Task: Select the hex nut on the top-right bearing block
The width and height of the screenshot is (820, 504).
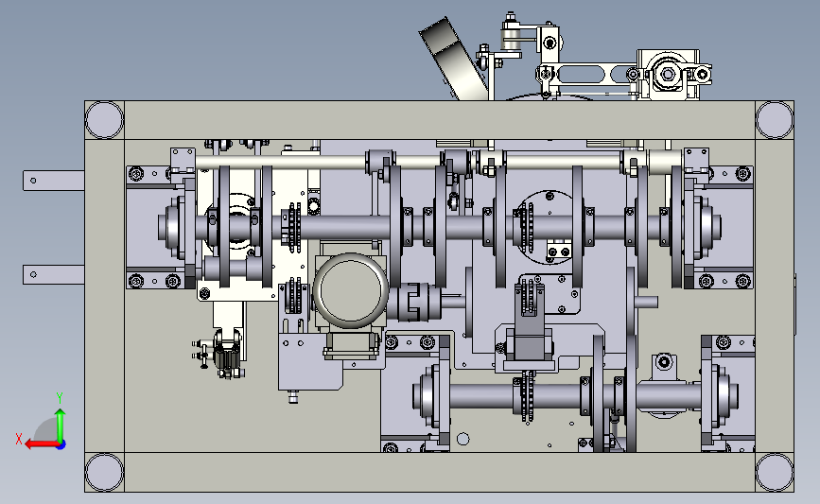Action: 668,74
